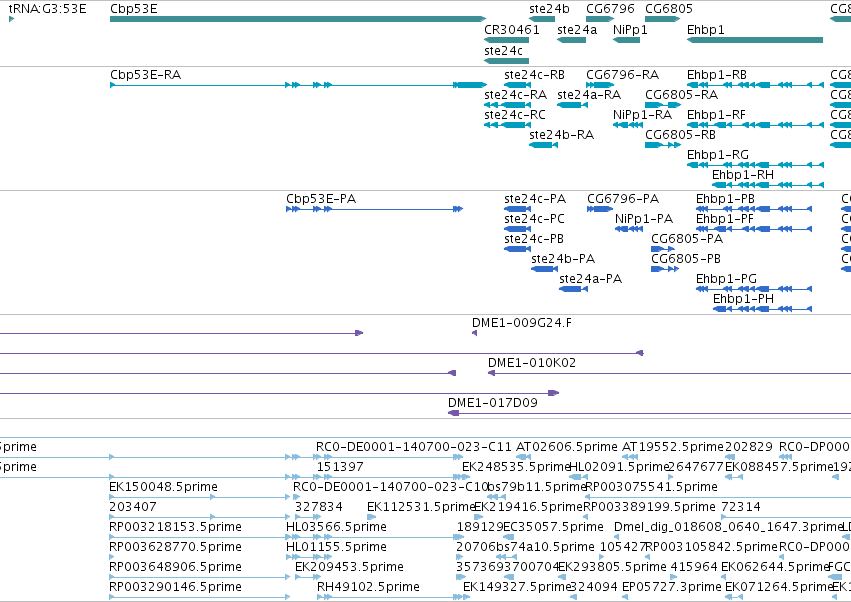Image resolution: width=851 pixels, height=602 pixels.
Task: Open EST EK150048.5prime
Action: [199, 498]
